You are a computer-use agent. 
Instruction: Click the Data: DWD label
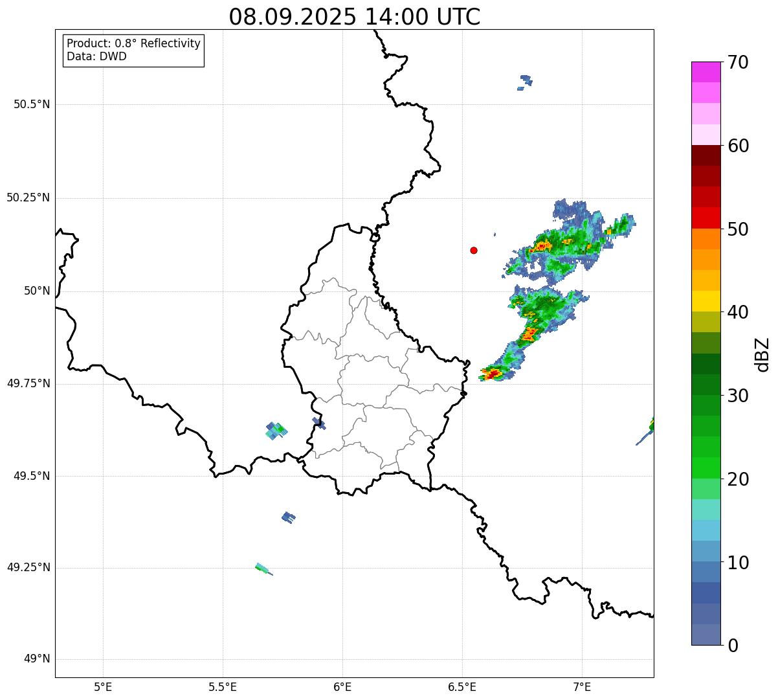coord(96,56)
